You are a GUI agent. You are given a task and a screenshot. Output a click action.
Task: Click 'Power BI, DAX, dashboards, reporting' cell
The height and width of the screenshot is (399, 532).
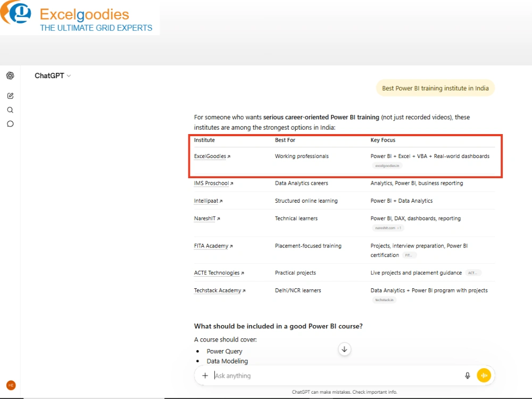[415, 219]
